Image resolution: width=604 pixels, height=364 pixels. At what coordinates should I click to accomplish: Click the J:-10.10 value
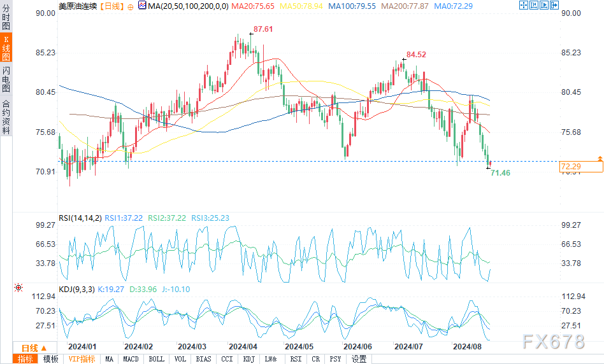[176, 290]
